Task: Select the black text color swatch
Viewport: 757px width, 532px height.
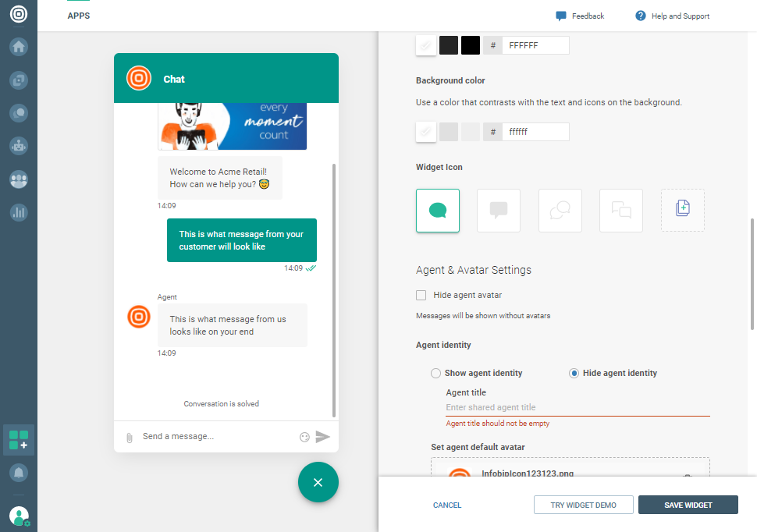Action: point(471,45)
